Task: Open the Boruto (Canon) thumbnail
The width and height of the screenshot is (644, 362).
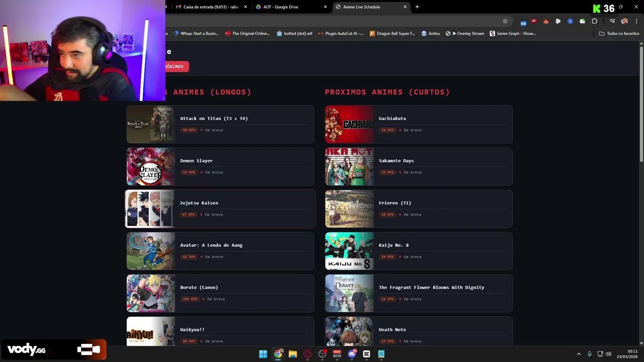Action: click(150, 293)
